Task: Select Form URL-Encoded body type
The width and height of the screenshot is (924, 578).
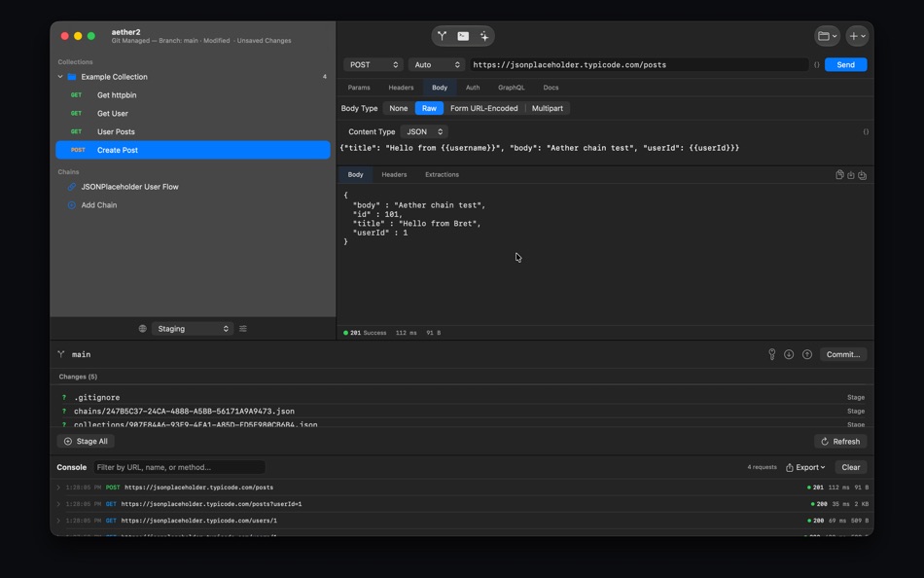Action: point(483,109)
